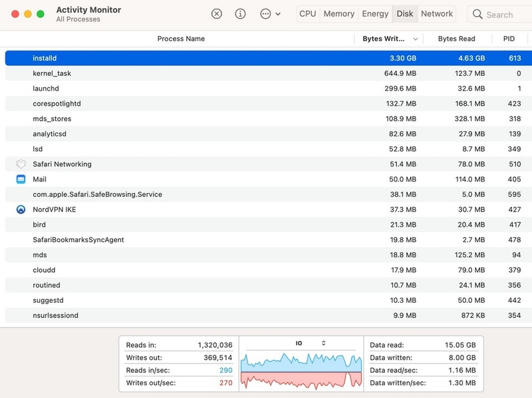Sort by the Bytes Written column header
Image resolution: width=532 pixels, height=398 pixels.
point(384,39)
